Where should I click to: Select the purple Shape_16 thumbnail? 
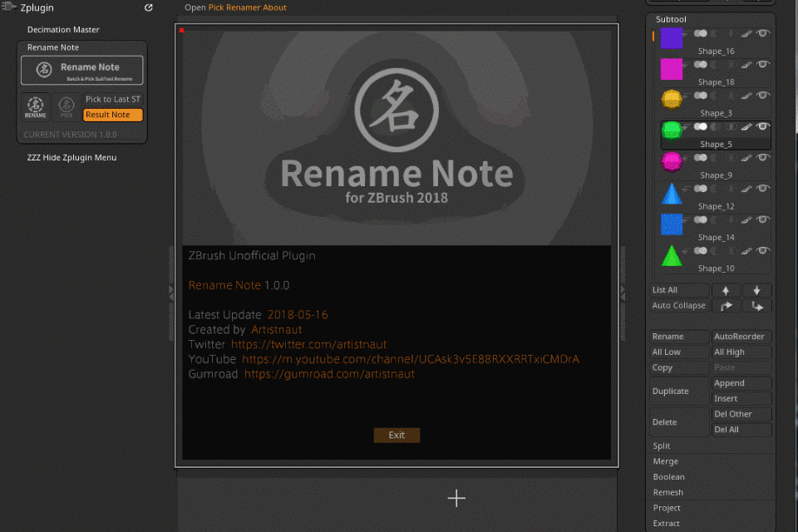pos(672,38)
